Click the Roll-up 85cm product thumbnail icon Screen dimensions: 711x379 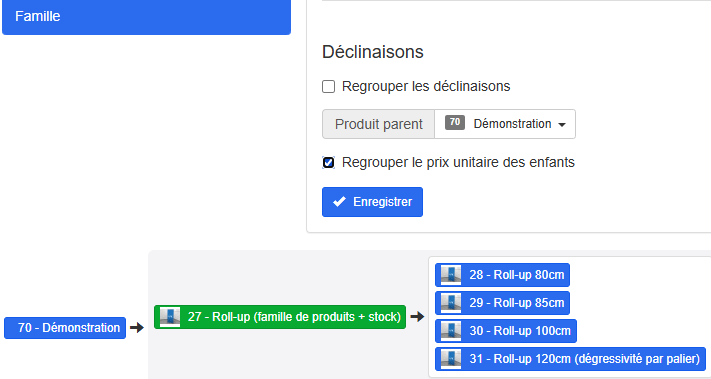point(451,303)
